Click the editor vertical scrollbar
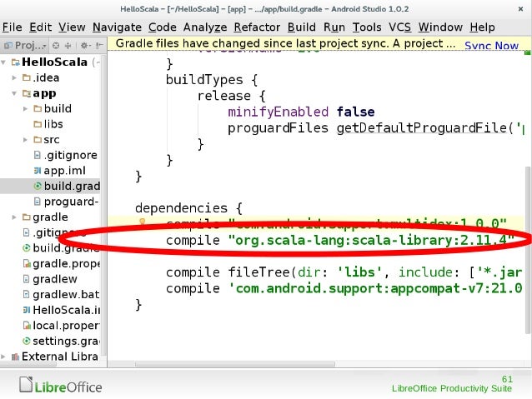This screenshot has height=399, width=532. (528, 249)
